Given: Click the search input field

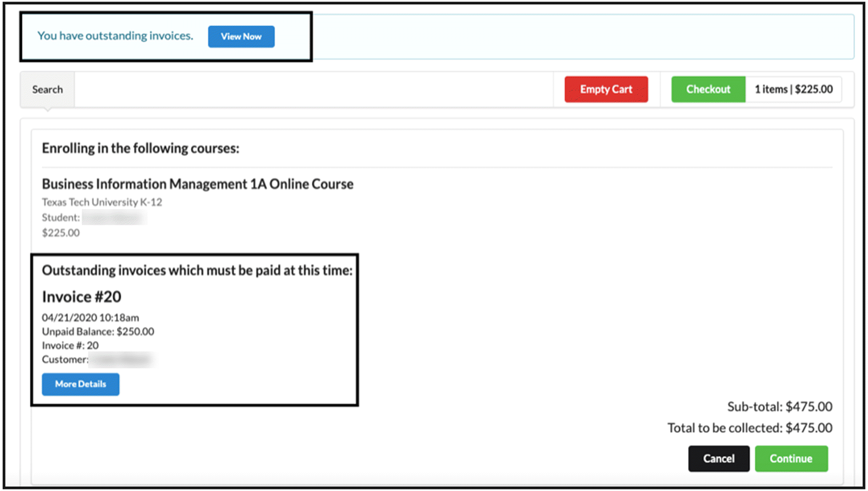Looking at the screenshot, I should pos(314,89).
